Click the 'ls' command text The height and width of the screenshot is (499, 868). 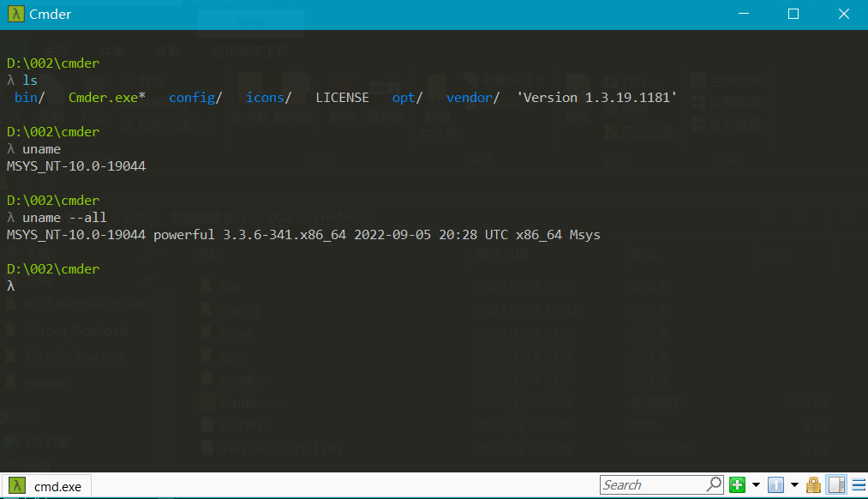coord(30,81)
